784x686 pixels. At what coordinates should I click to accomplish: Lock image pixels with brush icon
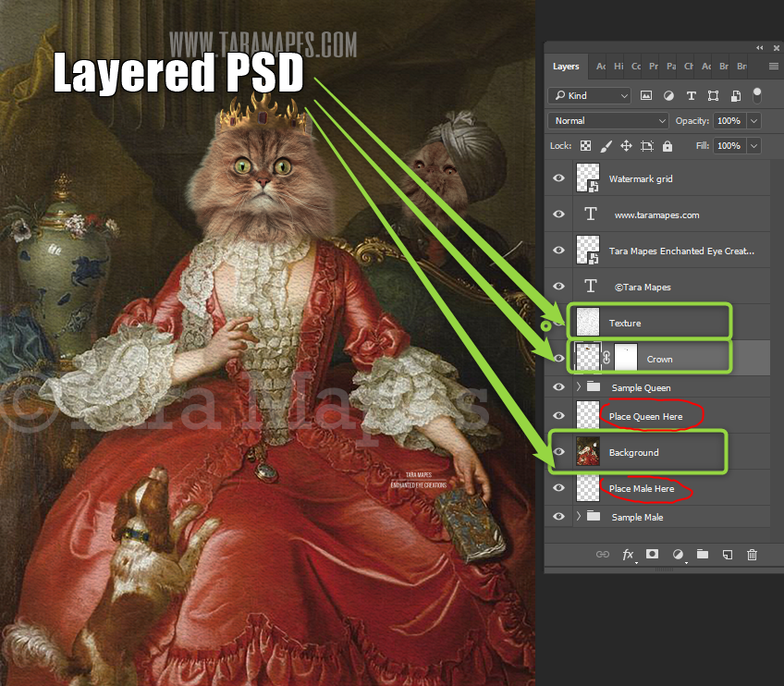click(606, 145)
